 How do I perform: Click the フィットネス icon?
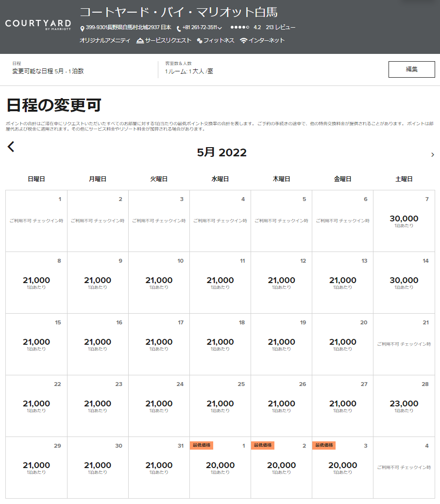[x=200, y=41]
